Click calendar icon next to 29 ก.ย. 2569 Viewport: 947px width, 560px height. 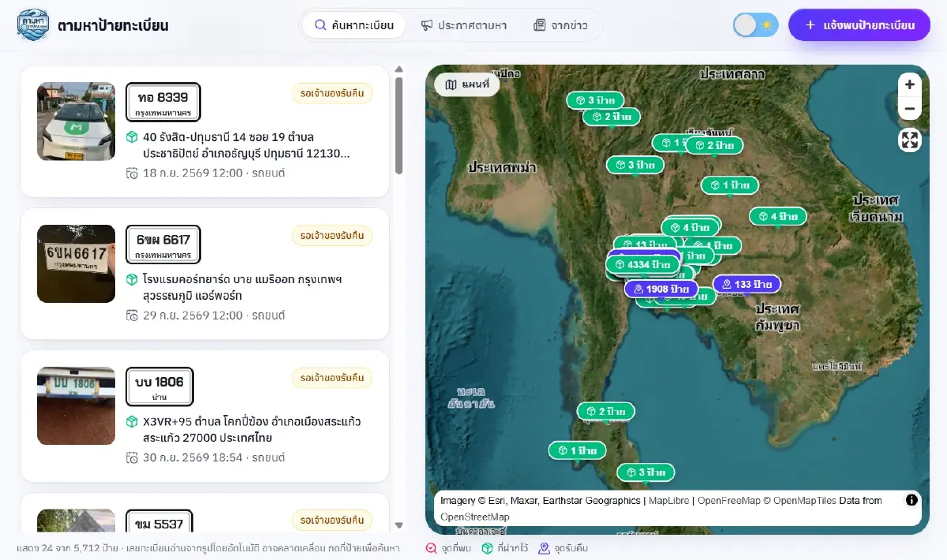[x=132, y=315]
